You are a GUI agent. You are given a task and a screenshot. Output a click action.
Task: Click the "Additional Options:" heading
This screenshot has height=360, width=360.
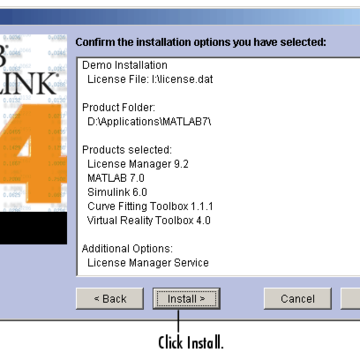tap(127, 249)
